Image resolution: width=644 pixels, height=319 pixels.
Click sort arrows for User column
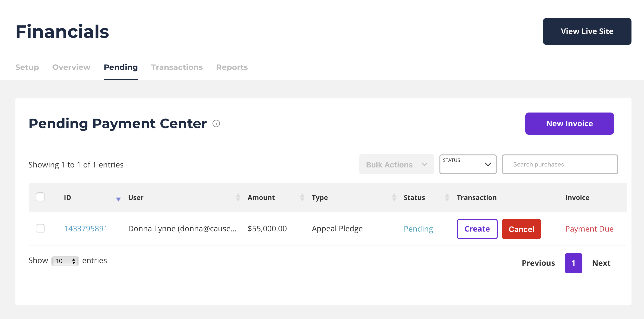238,197
